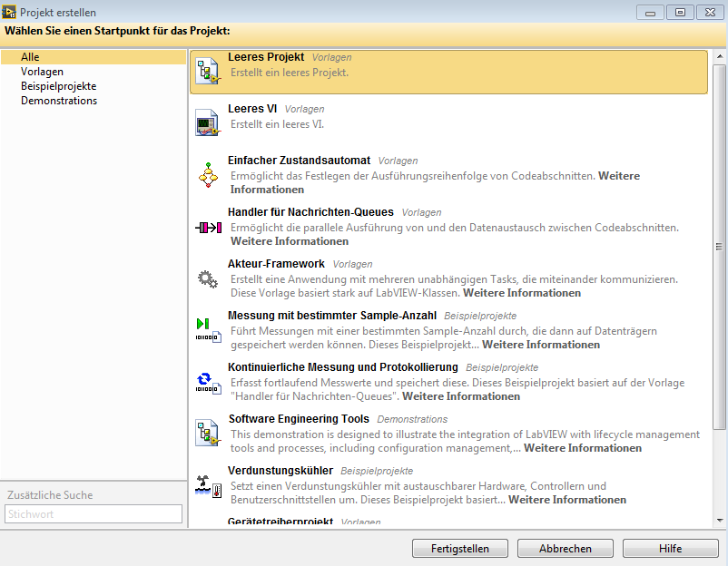The image size is (728, 566).
Task: Select the Beispielprojekte category
Action: click(x=58, y=86)
